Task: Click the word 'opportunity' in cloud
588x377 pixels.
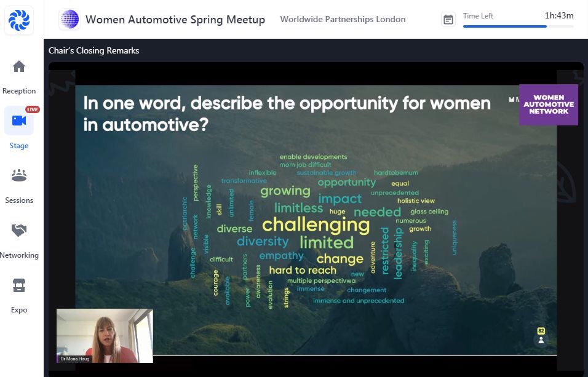Action: (x=346, y=182)
